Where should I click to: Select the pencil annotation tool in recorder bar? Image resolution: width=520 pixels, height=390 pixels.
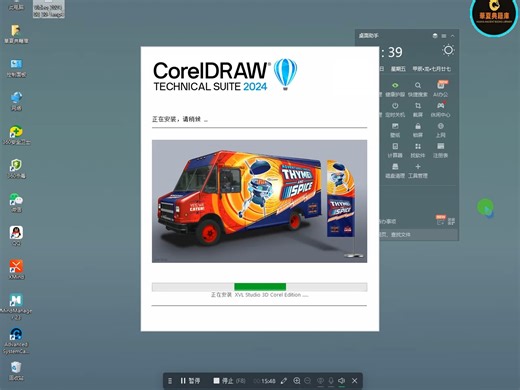[284, 380]
